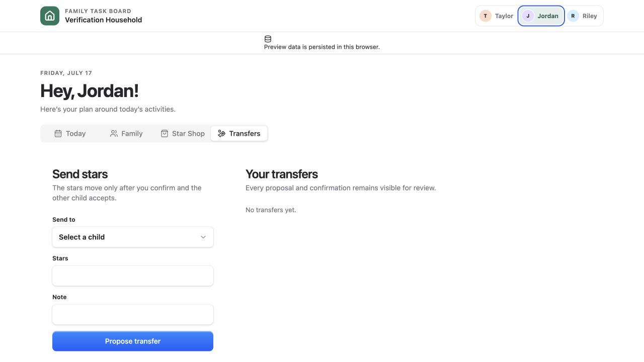Go to the Family tab
This screenshot has height=362, width=644.
(x=126, y=133)
